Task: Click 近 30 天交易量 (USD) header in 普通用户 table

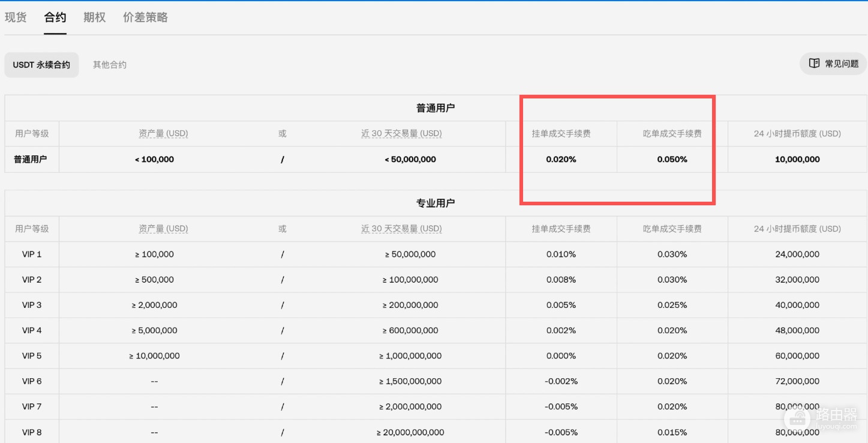Action: pos(401,134)
